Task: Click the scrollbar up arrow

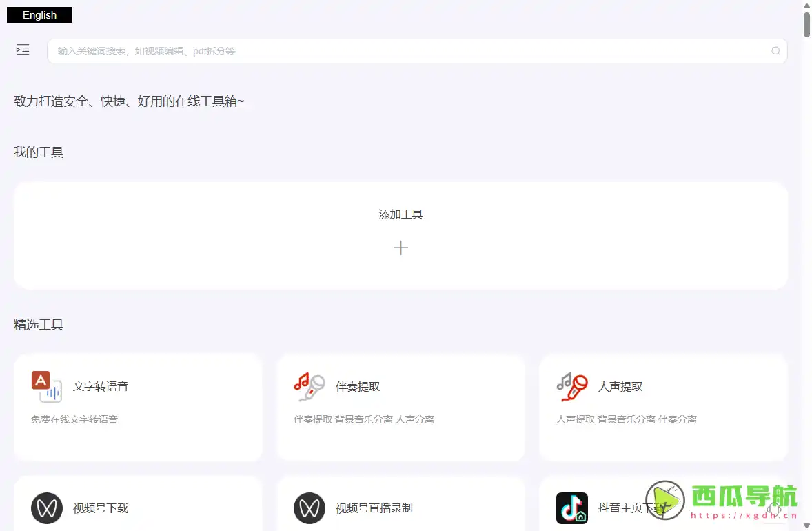Action: (x=806, y=5)
